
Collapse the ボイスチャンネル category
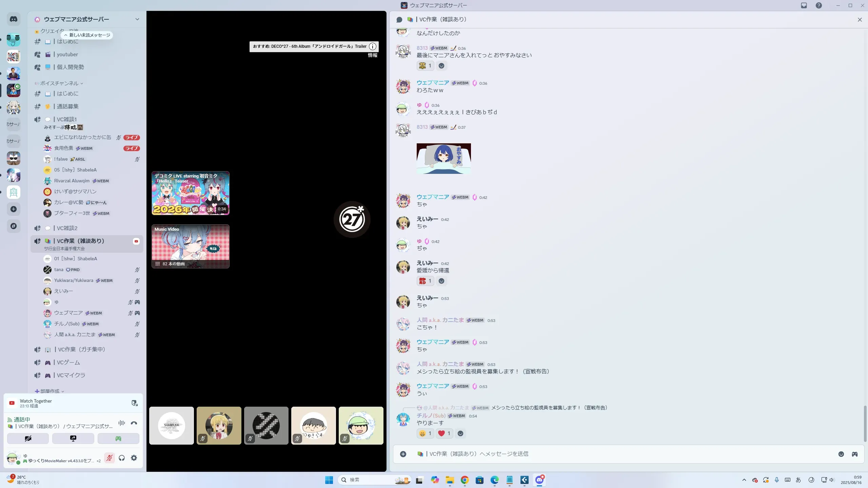coord(59,83)
